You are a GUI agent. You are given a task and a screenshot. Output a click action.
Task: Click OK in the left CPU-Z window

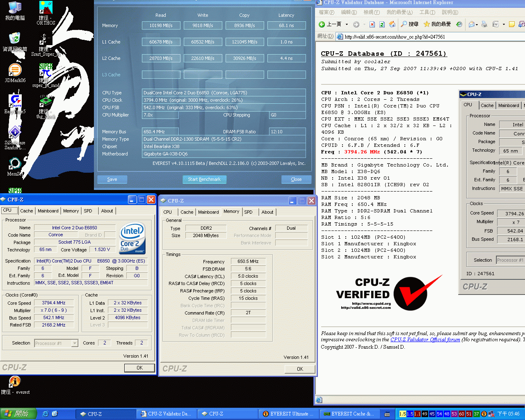(x=139, y=368)
